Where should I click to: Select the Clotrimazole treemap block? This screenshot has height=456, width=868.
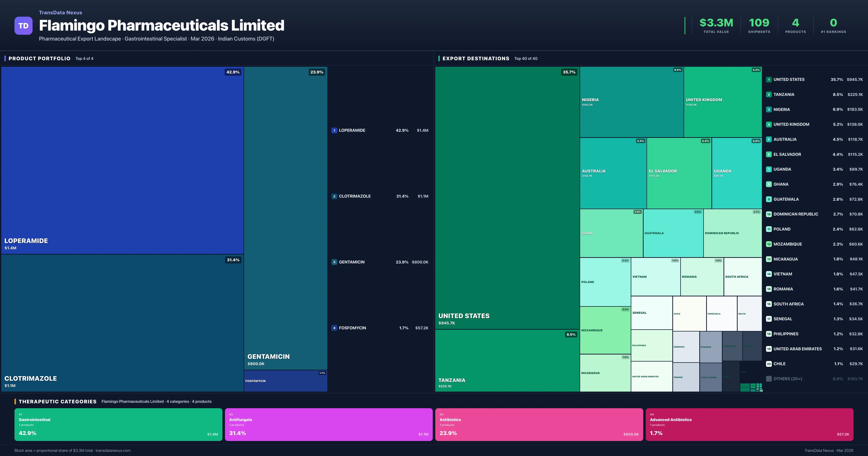(x=122, y=323)
